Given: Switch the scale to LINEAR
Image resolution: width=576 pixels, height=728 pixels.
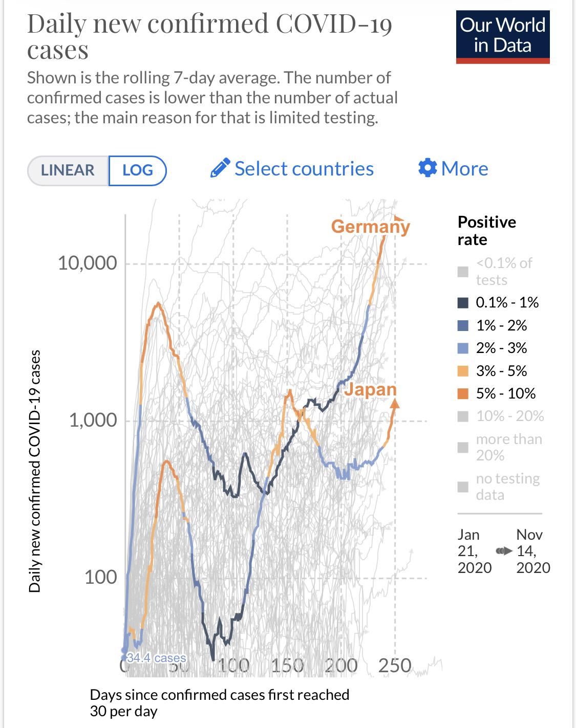Looking at the screenshot, I should pos(68,170).
